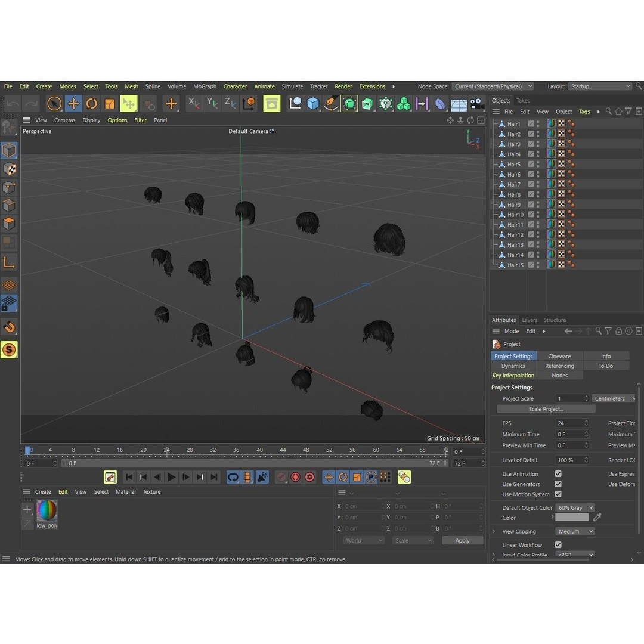This screenshot has height=644, width=644.
Task: Toggle the Use Generators checkbox
Action: pyautogui.click(x=558, y=484)
